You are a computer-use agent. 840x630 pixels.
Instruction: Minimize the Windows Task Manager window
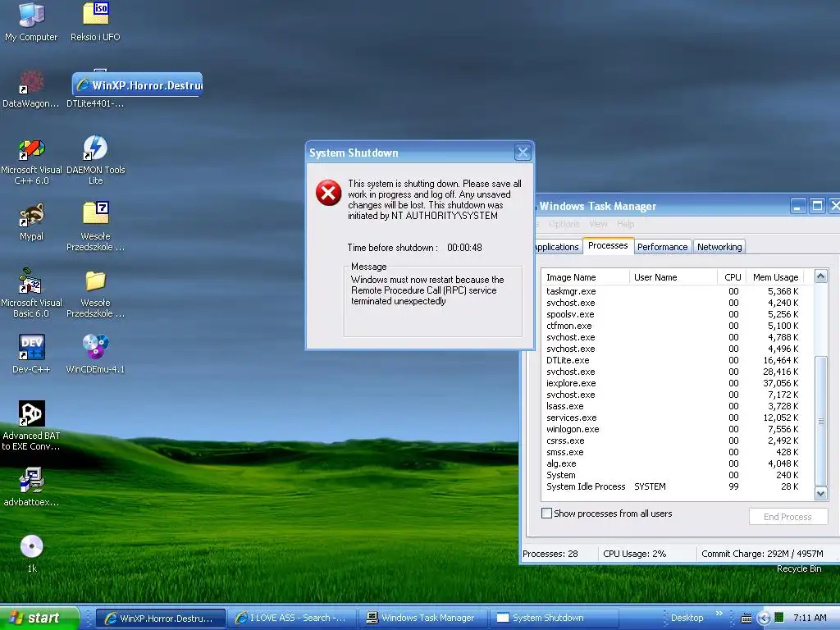[798, 206]
